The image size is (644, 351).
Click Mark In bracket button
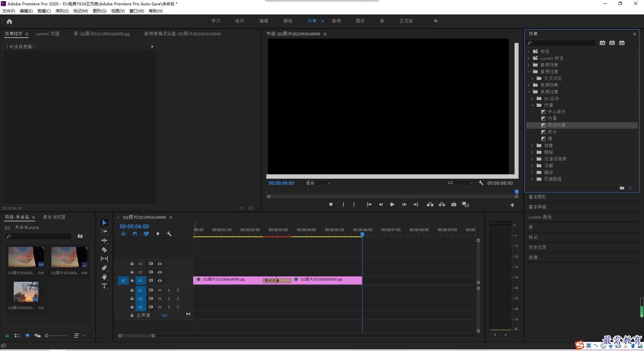(343, 205)
